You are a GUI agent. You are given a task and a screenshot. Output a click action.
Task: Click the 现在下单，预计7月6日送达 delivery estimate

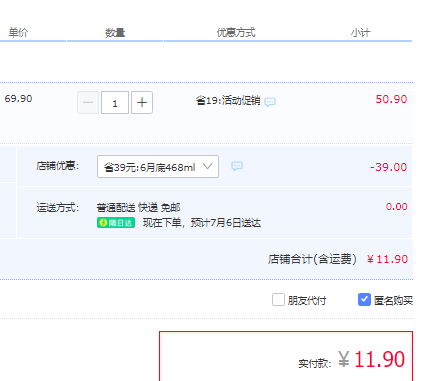point(202,223)
